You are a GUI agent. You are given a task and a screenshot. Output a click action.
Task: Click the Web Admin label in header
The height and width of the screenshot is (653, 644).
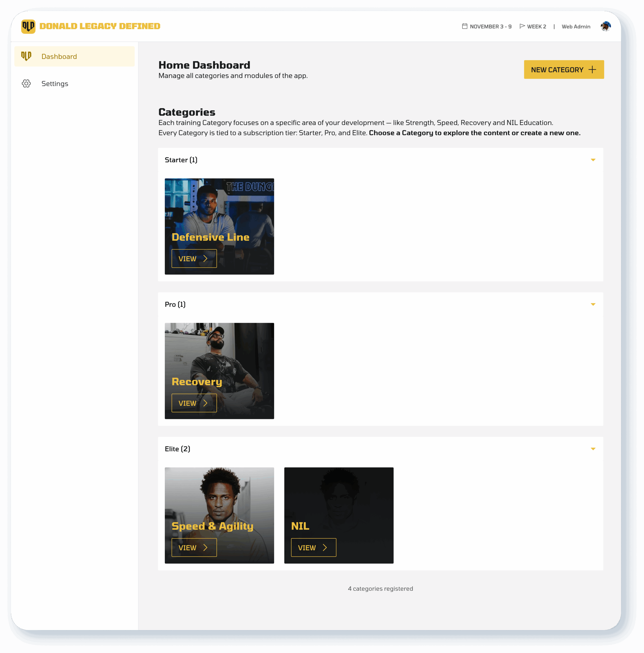coord(576,27)
